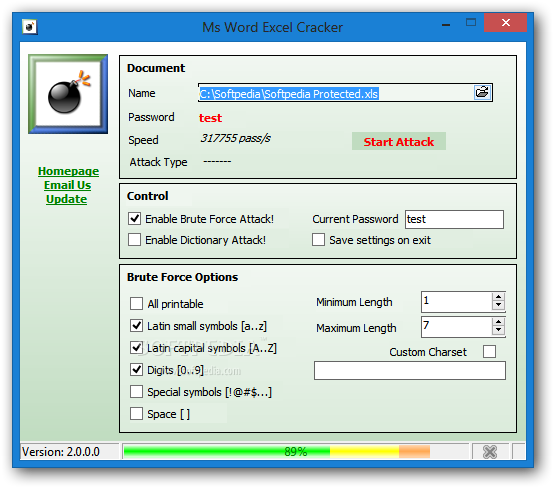Uncheck Latin small symbols [a..z]
The image size is (554, 488).
[x=136, y=325]
